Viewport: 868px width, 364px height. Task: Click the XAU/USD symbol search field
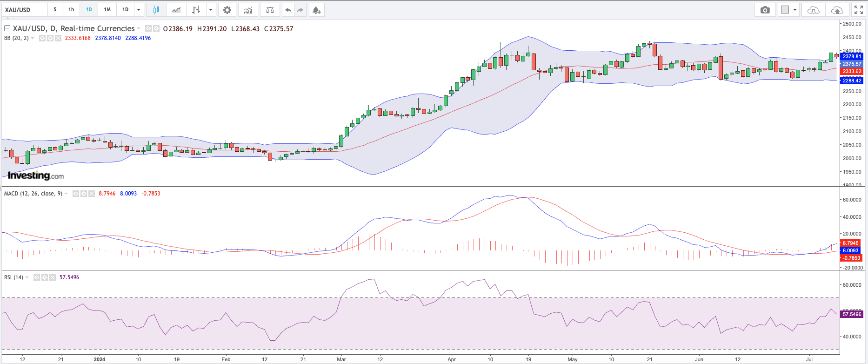pos(24,10)
